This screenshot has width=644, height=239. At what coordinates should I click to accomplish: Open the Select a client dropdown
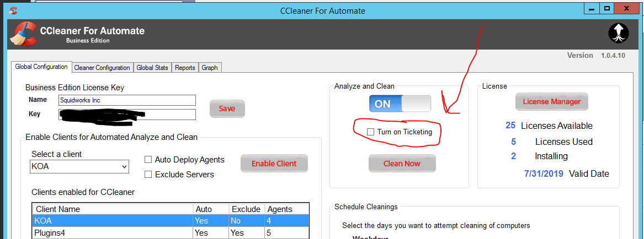click(x=79, y=166)
